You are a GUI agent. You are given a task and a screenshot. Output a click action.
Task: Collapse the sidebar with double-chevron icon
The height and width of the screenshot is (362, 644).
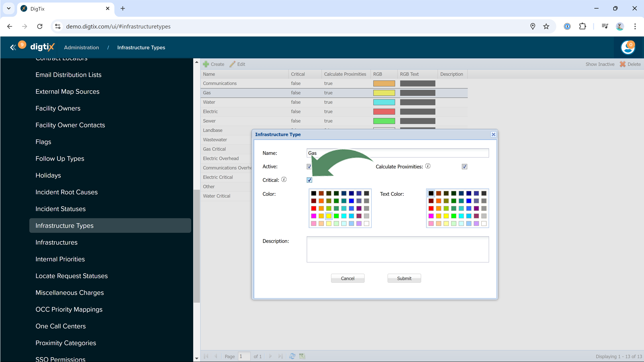point(13,48)
